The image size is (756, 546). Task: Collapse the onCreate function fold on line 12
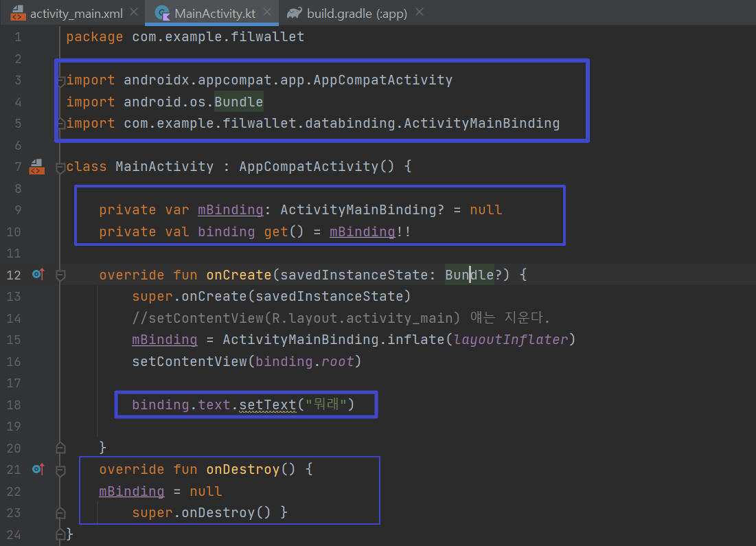point(60,275)
